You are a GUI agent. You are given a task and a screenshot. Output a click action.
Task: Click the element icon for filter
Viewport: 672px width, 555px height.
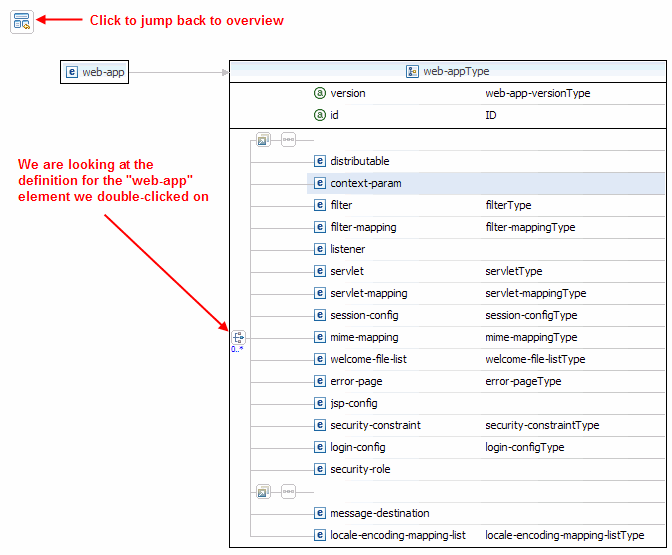pos(320,205)
